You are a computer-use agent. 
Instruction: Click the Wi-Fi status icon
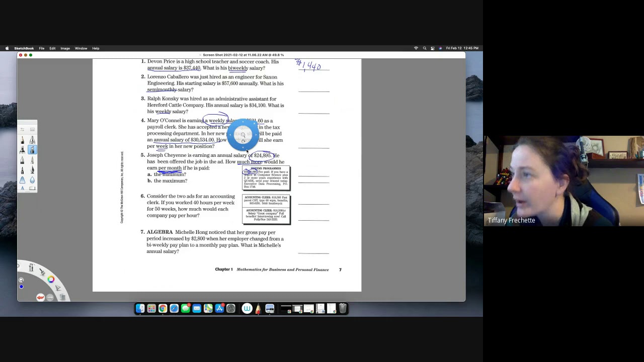coord(416,48)
